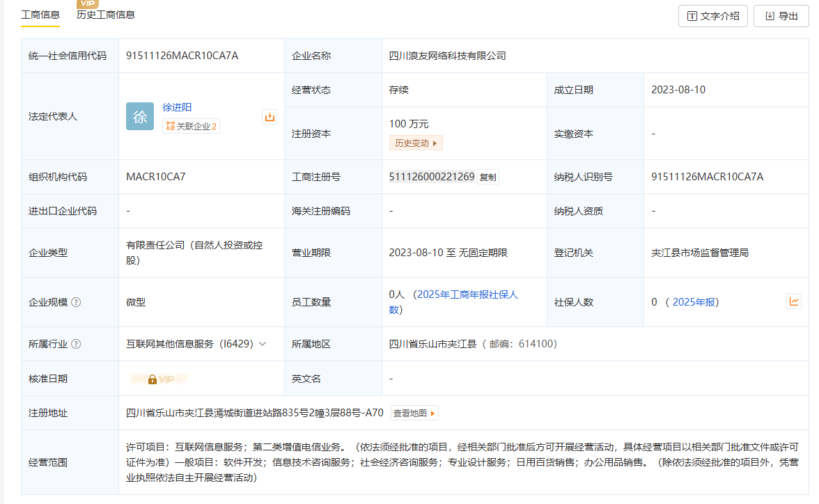Select company name 四川浪友网络科技有限公司
Image resolution: width=819 pixels, height=504 pixels.
tap(448, 56)
